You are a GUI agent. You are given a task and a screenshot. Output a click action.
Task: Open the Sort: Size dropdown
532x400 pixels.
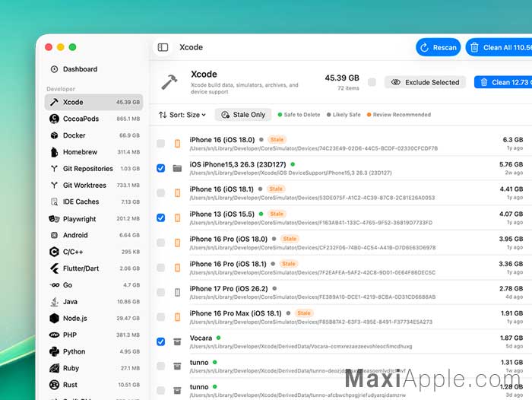click(182, 115)
